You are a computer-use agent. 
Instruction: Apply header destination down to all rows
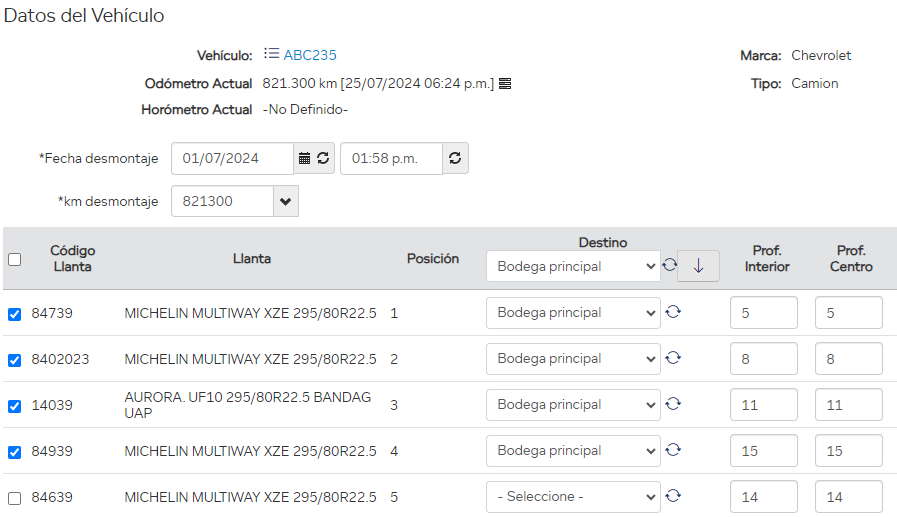(698, 266)
